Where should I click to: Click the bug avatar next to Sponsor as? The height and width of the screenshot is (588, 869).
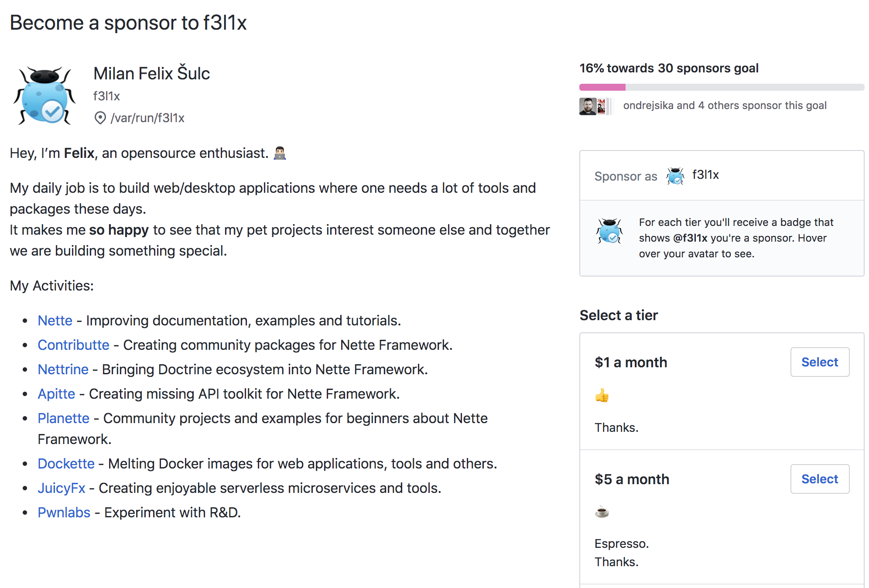point(675,176)
